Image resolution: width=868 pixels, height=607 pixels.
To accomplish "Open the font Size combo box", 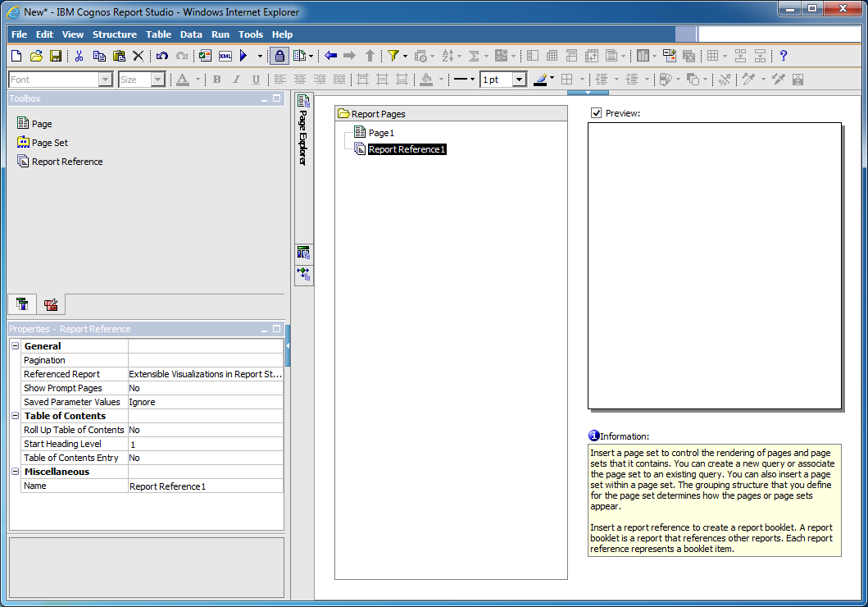I will click(142, 80).
